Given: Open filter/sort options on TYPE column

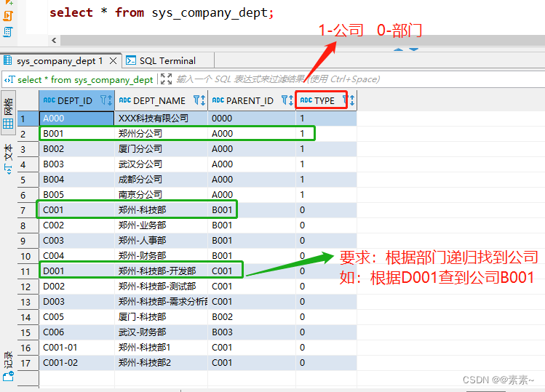Looking at the screenshot, I should click(x=349, y=100).
